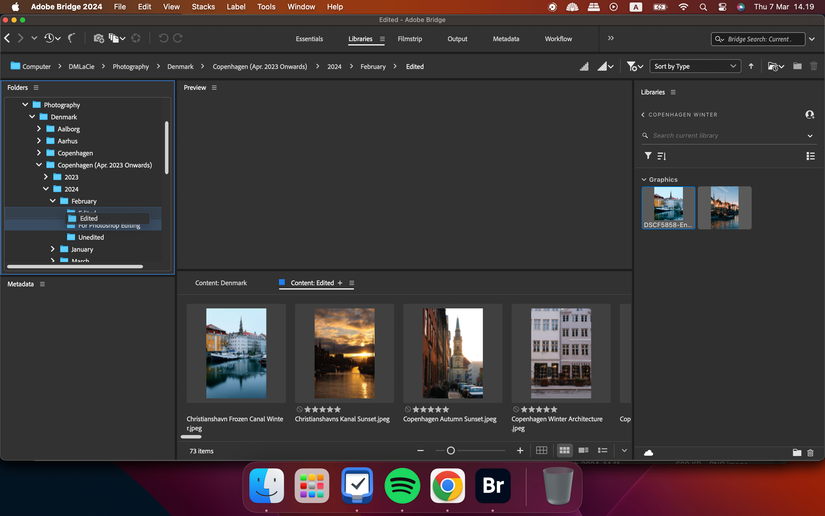Click the cloud sync icon in Libraries
Screen dimensions: 825x516
point(648,452)
